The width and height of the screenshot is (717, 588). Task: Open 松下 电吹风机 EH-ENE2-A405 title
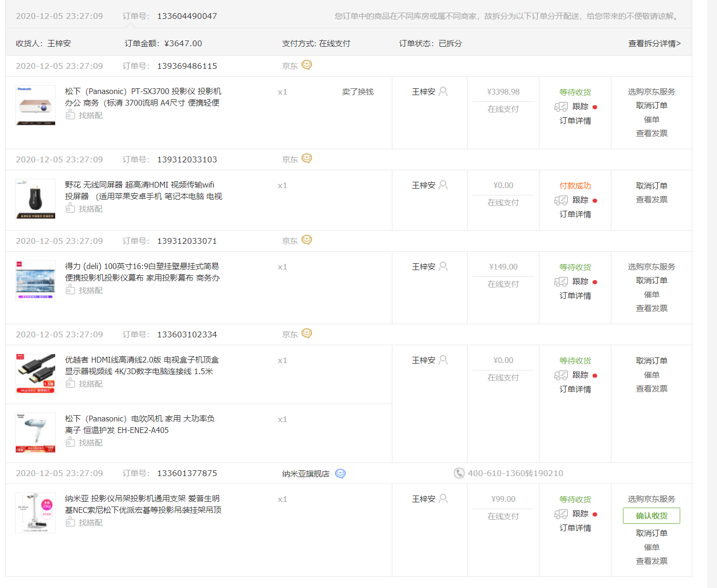pos(140,425)
